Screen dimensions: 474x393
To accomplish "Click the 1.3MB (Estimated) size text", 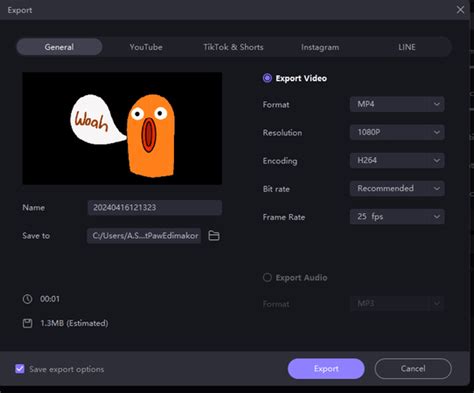I will (74, 323).
